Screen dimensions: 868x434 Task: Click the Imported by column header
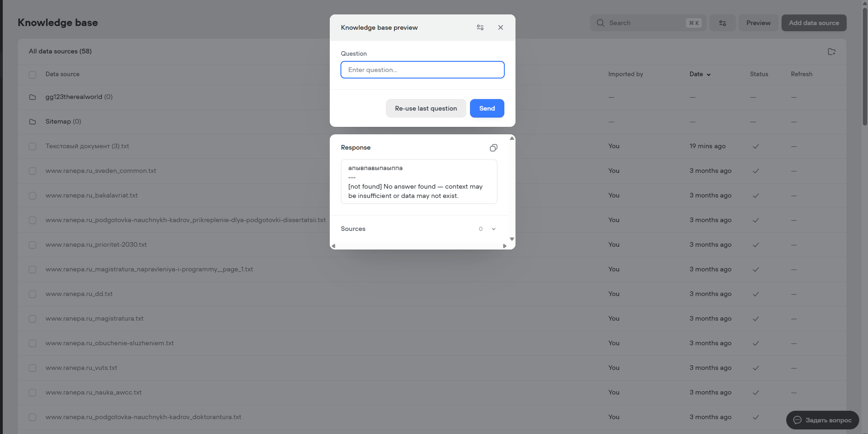click(626, 74)
